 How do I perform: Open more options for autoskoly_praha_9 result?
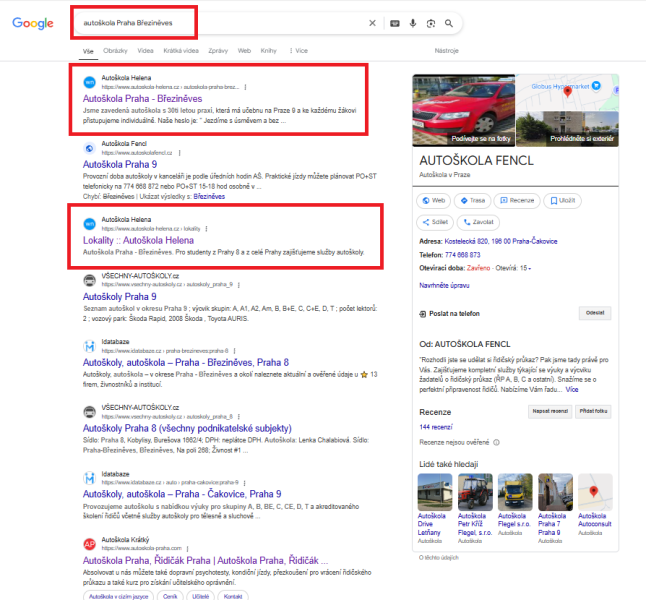coord(239,285)
